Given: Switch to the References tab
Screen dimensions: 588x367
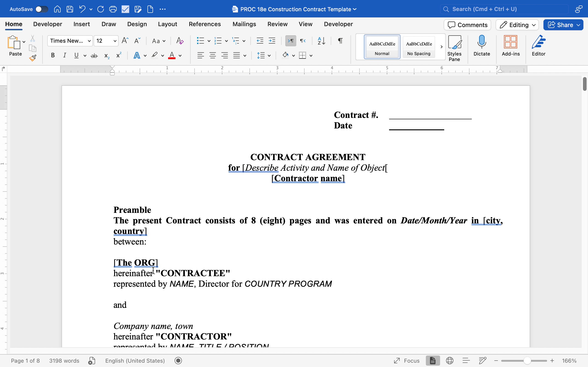Looking at the screenshot, I should [x=205, y=24].
